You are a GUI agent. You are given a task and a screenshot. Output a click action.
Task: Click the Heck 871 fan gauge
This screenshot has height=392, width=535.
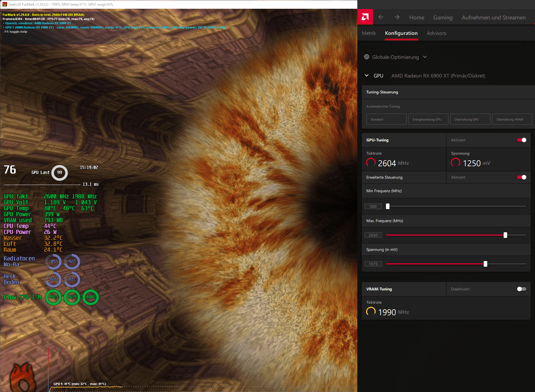[72, 279]
